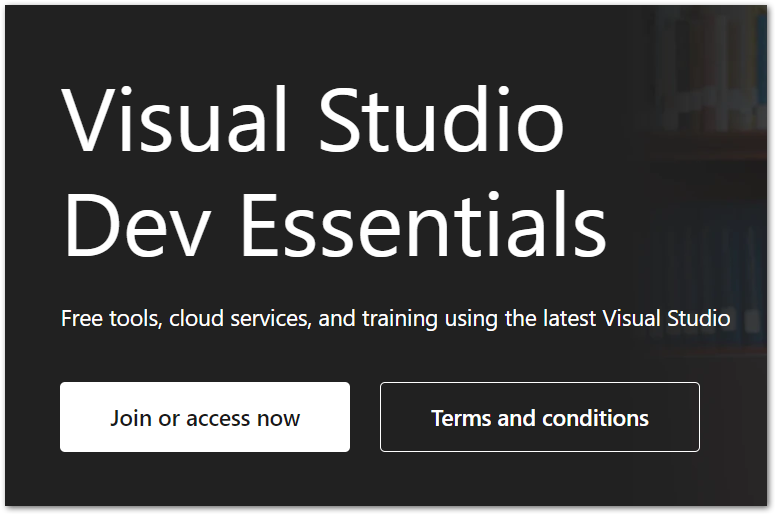Click the words cloud services in the tagline
Viewport: 776px width, 515px height.
[x=241, y=319]
